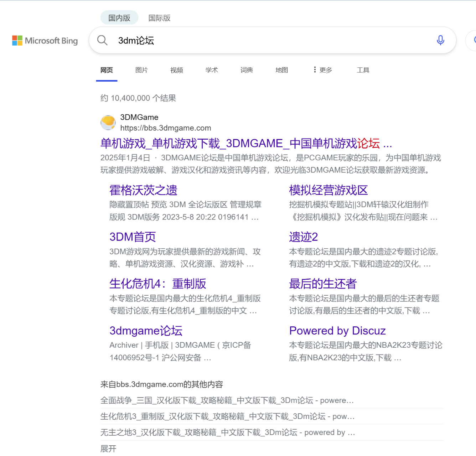476x456 pixels.
Task: Click the https://bbs.3dmgame.com URL
Action: click(166, 128)
